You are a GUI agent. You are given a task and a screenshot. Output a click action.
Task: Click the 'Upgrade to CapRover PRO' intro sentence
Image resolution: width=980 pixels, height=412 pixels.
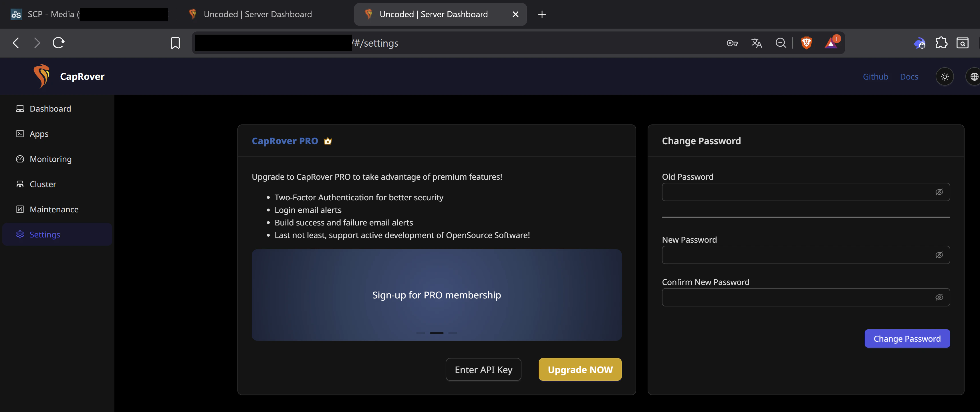click(377, 177)
